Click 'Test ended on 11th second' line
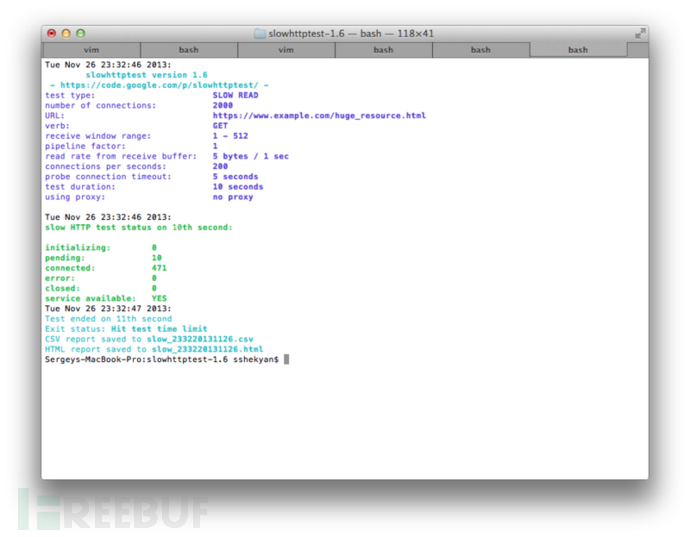 [x=108, y=319]
